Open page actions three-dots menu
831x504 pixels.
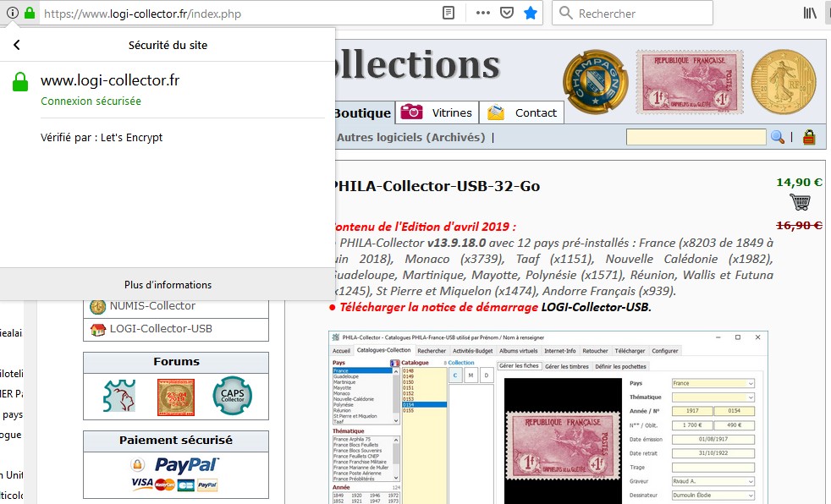[483, 14]
